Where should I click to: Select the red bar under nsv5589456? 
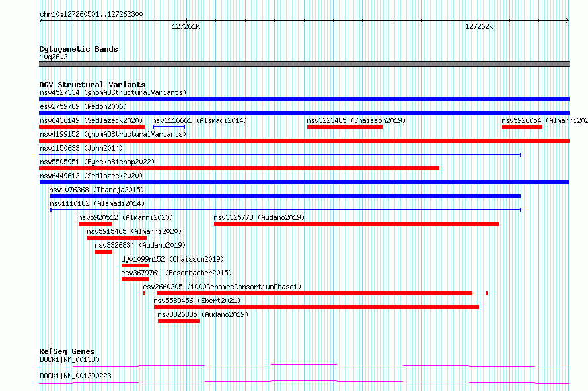pos(316,307)
